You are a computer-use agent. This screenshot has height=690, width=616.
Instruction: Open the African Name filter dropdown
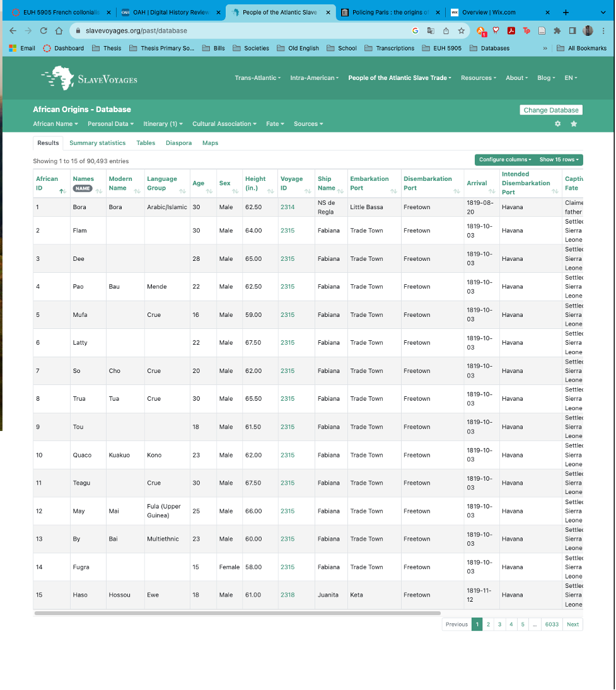55,124
